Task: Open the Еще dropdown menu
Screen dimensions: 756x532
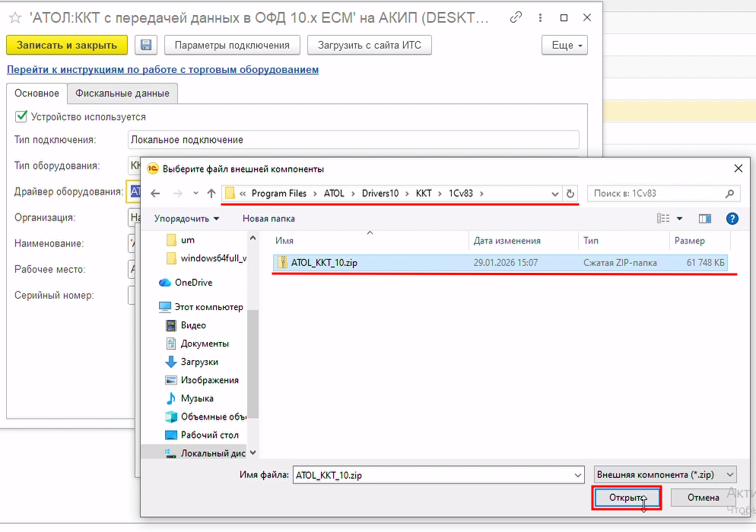Action: [564, 45]
